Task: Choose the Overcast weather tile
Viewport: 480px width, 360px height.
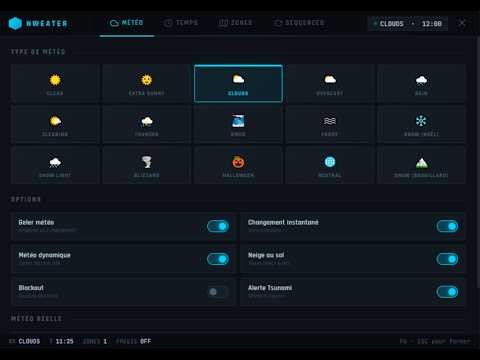Action: (x=330, y=83)
